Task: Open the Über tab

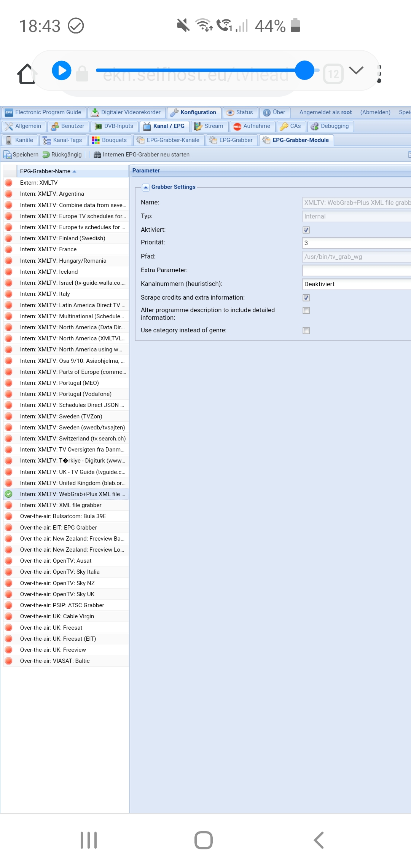Action: [x=275, y=112]
